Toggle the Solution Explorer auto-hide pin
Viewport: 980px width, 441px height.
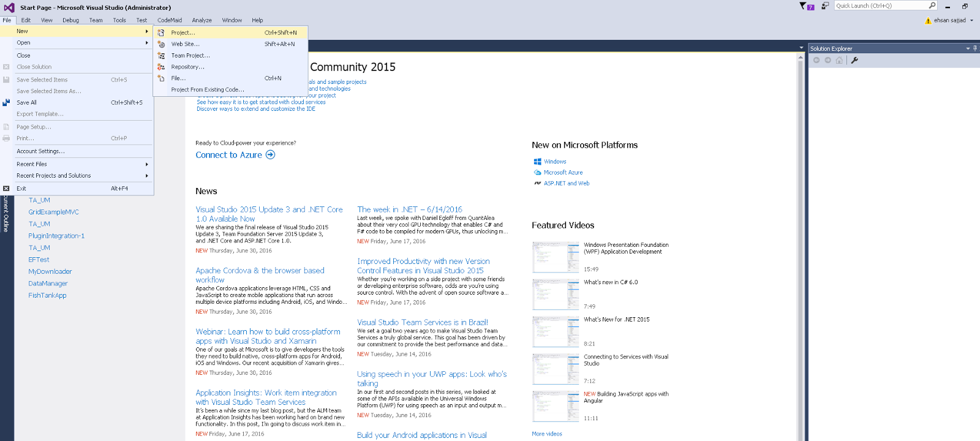[975, 48]
